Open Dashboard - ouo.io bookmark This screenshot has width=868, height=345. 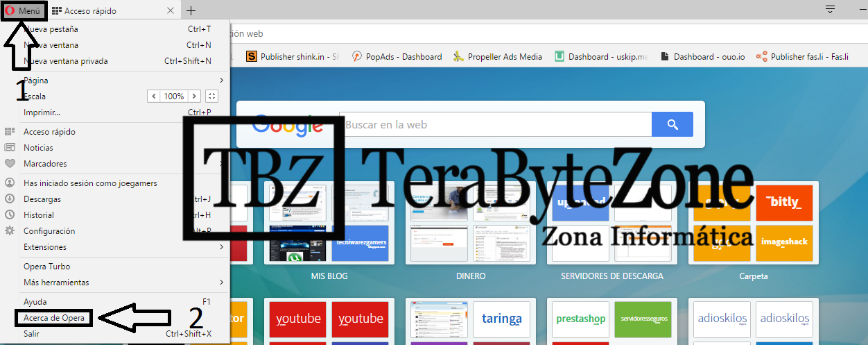click(702, 57)
